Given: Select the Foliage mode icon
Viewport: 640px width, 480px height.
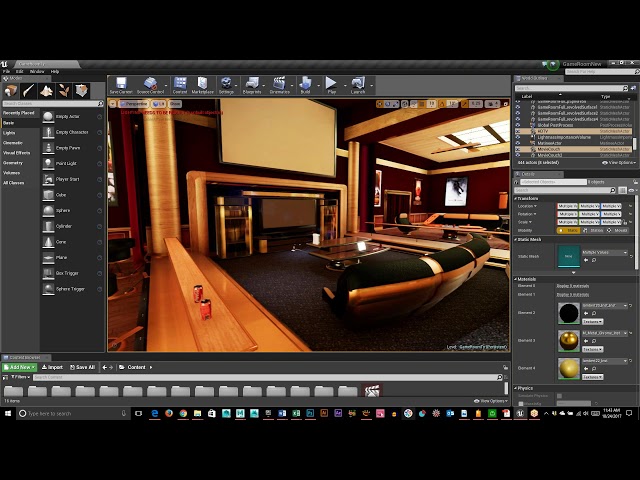Looking at the screenshot, I should (64, 91).
